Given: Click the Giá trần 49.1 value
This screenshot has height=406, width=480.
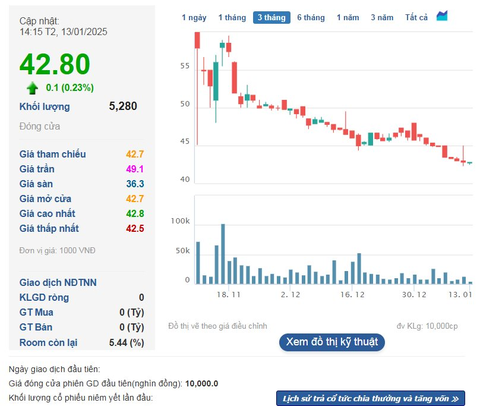Looking at the screenshot, I should pyautogui.click(x=135, y=169).
